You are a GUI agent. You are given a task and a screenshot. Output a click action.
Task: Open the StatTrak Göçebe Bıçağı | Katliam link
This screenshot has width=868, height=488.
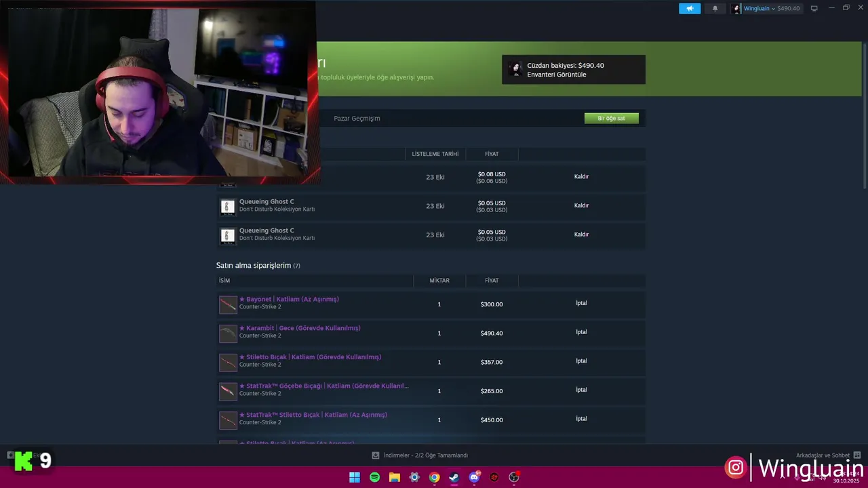coord(324,386)
